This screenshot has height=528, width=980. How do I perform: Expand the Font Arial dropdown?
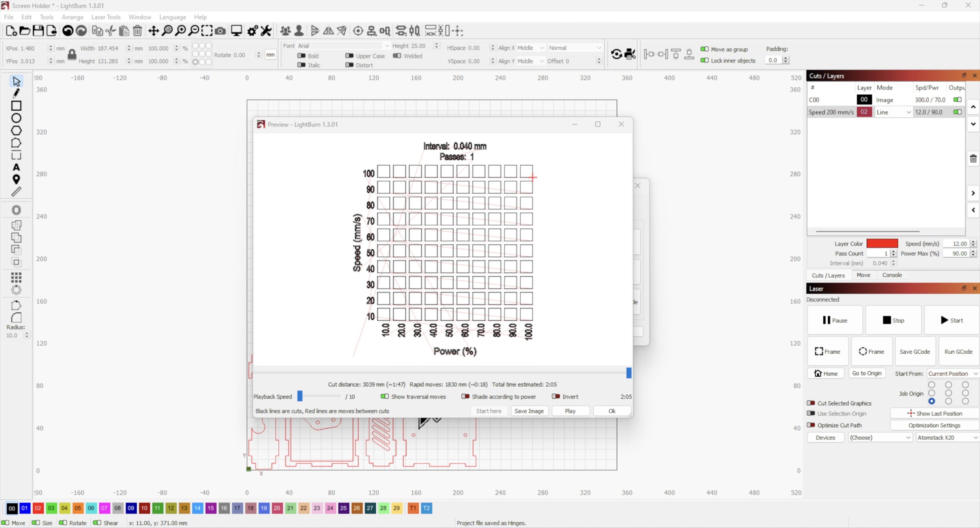(387, 46)
